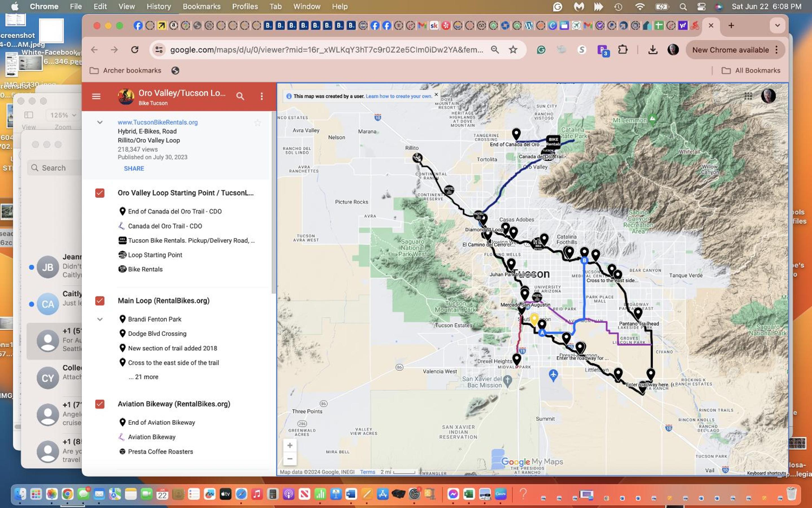This screenshot has height=508, width=812.
Task: Zoom out on the map
Action: [x=290, y=459]
